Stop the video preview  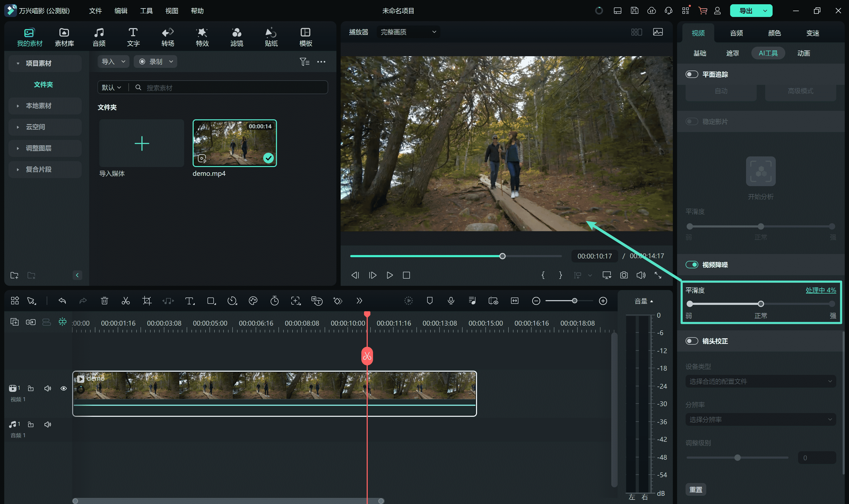[x=406, y=275]
